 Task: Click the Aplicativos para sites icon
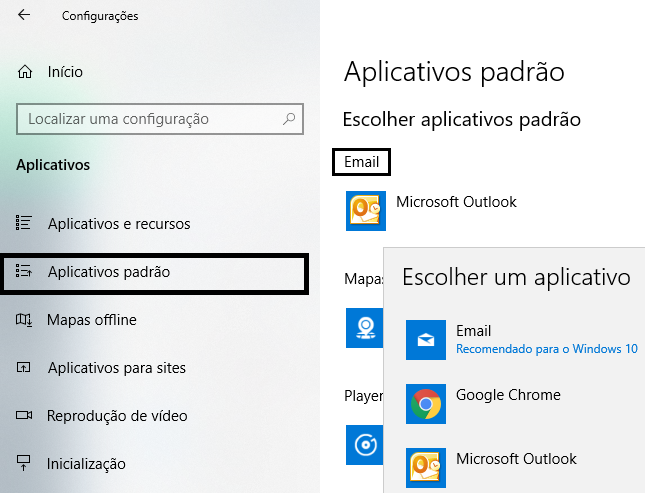(x=23, y=367)
